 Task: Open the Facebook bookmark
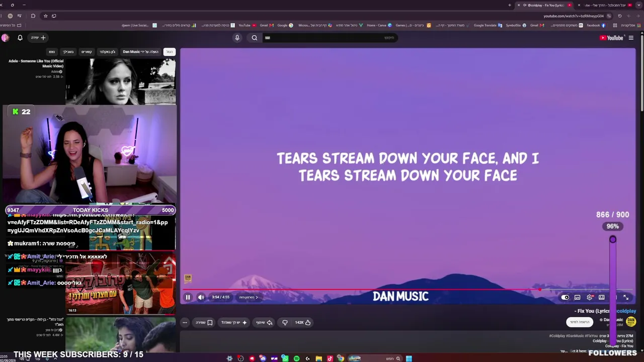coord(595,25)
